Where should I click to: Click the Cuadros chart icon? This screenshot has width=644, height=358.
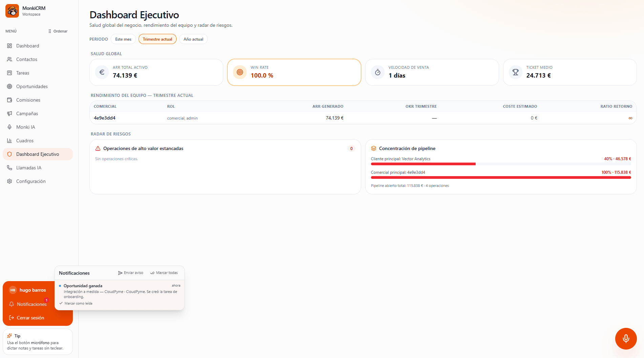point(9,141)
